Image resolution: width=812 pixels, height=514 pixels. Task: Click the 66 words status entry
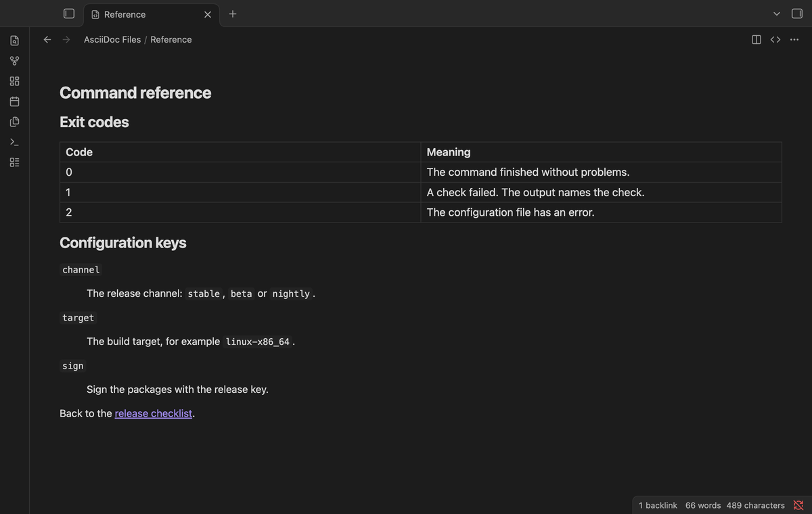click(x=703, y=505)
